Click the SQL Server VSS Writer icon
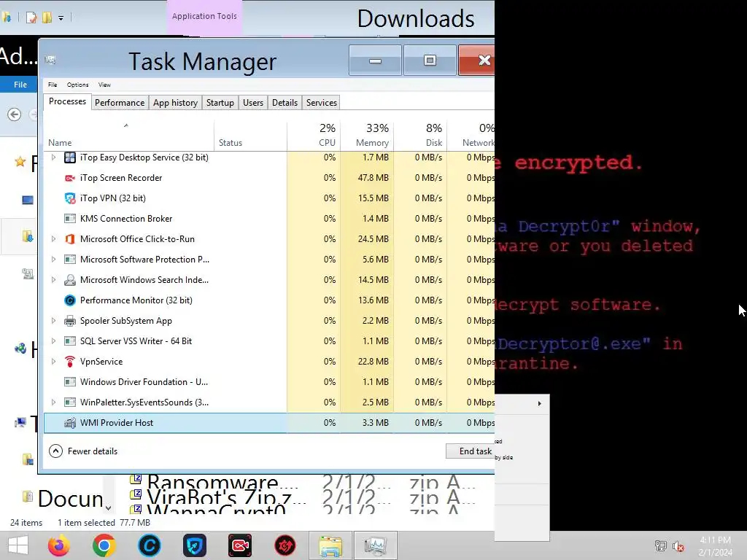 pos(70,341)
